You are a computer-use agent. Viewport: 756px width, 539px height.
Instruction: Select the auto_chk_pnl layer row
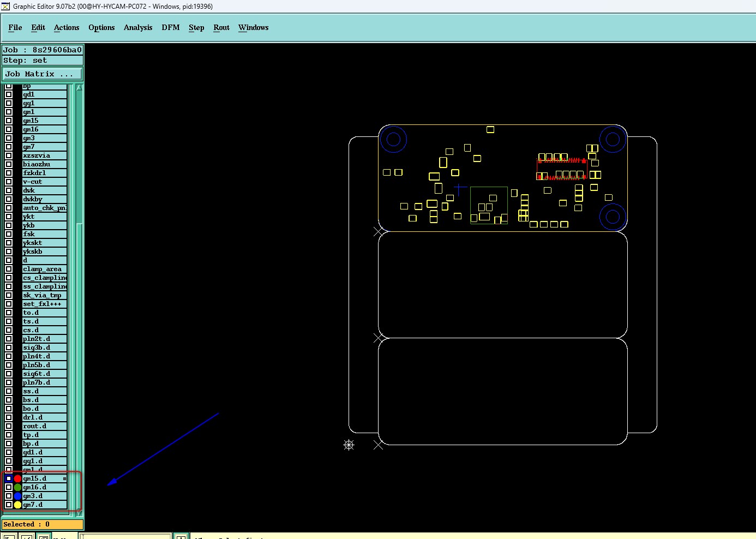pyautogui.click(x=44, y=208)
